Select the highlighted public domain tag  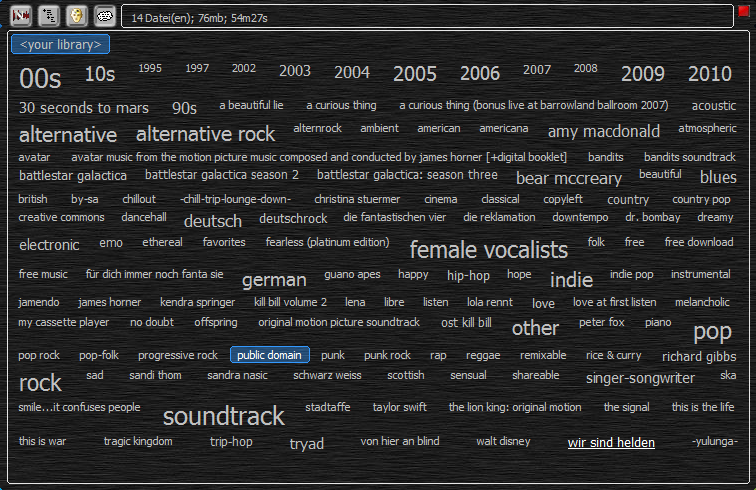[x=270, y=355]
